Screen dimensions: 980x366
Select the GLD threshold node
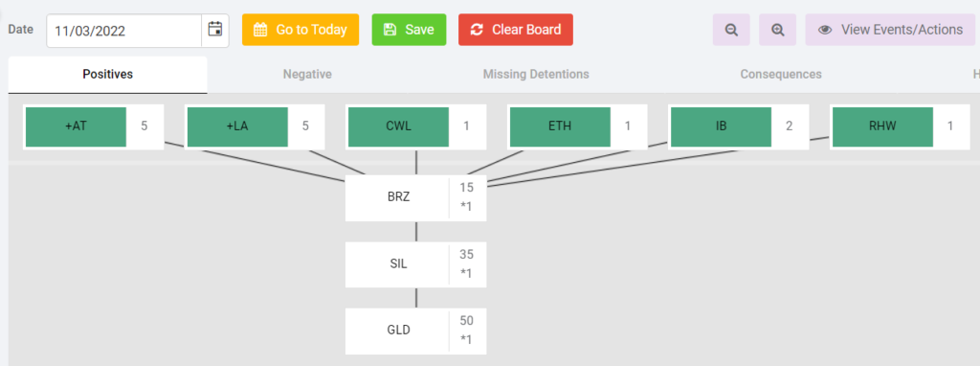(416, 331)
